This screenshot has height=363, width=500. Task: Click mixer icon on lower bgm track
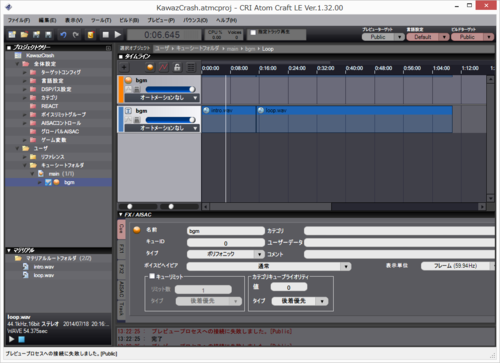pyautogui.click(x=137, y=120)
